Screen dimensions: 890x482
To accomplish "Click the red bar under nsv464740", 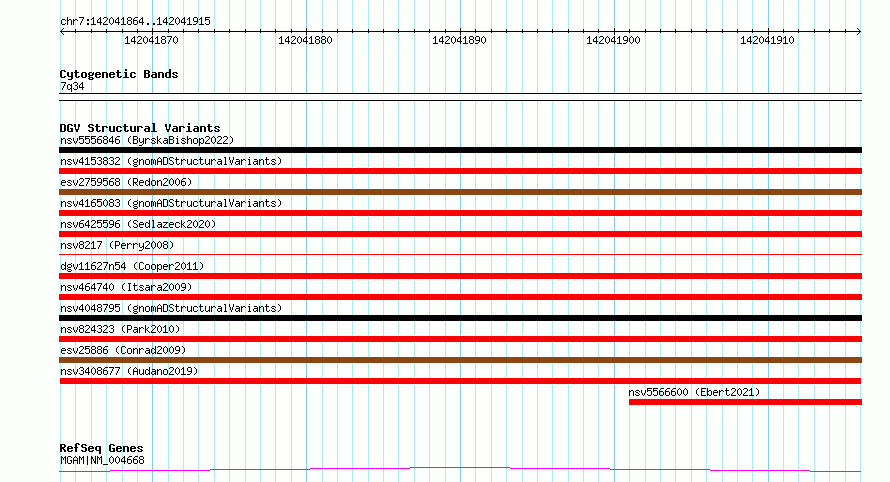I will [460, 297].
